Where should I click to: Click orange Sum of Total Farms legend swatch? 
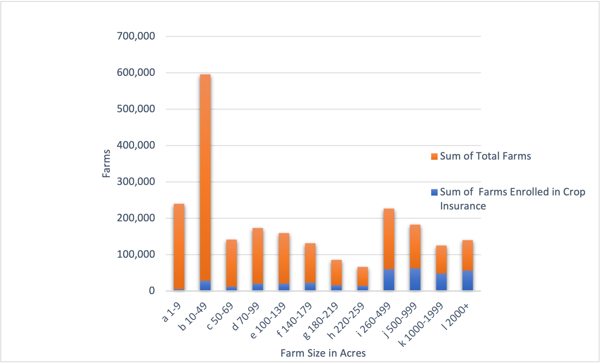pos(434,157)
